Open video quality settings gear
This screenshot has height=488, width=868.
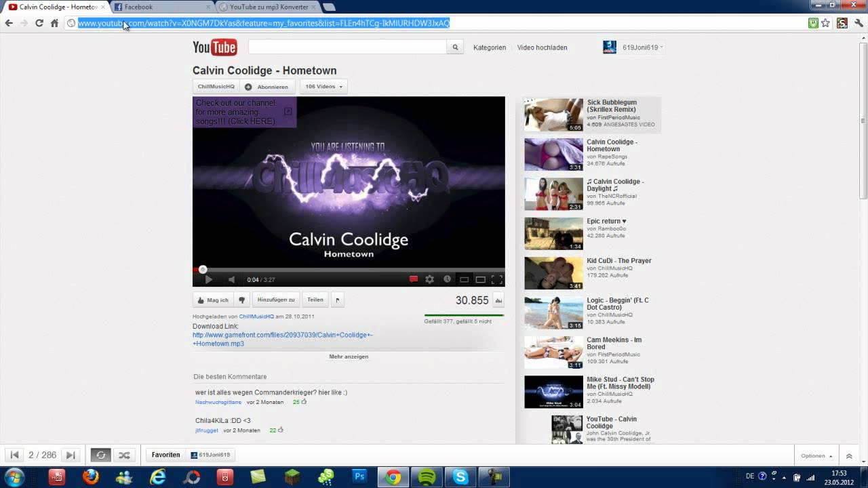pos(429,279)
